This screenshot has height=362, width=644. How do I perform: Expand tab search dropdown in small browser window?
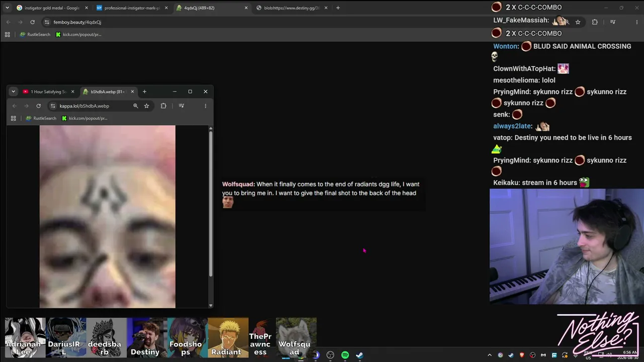click(x=13, y=92)
